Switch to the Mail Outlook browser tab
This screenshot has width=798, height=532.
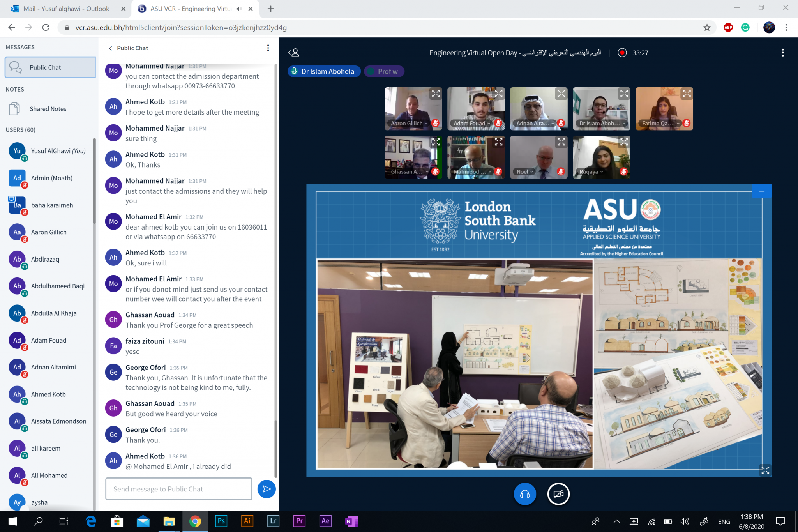click(x=66, y=9)
